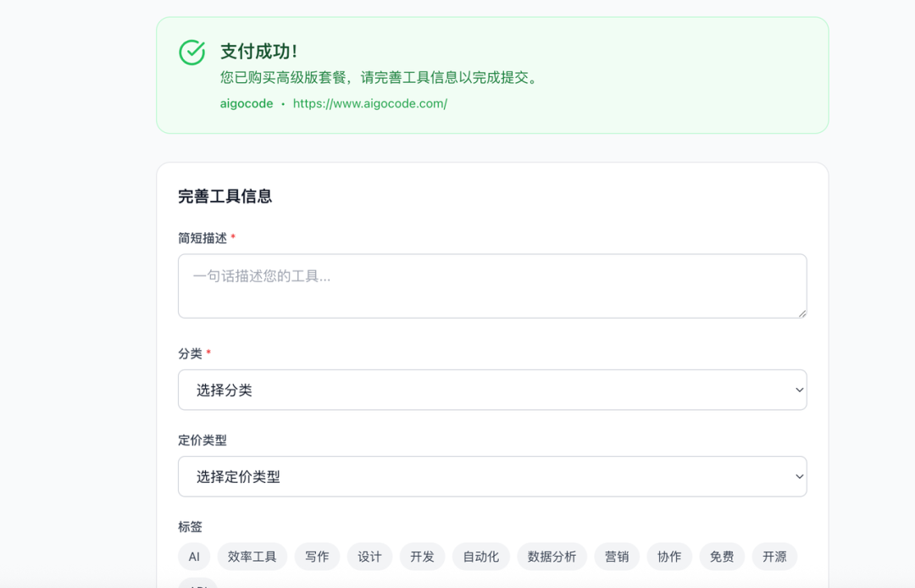Enable the 协作 tag
Image resolution: width=915 pixels, height=588 pixels.
click(669, 557)
